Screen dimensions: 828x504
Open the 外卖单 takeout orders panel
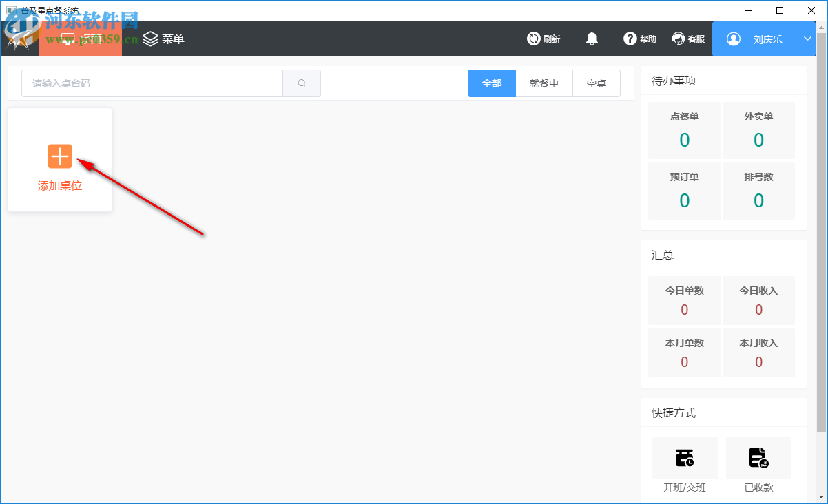coord(758,130)
